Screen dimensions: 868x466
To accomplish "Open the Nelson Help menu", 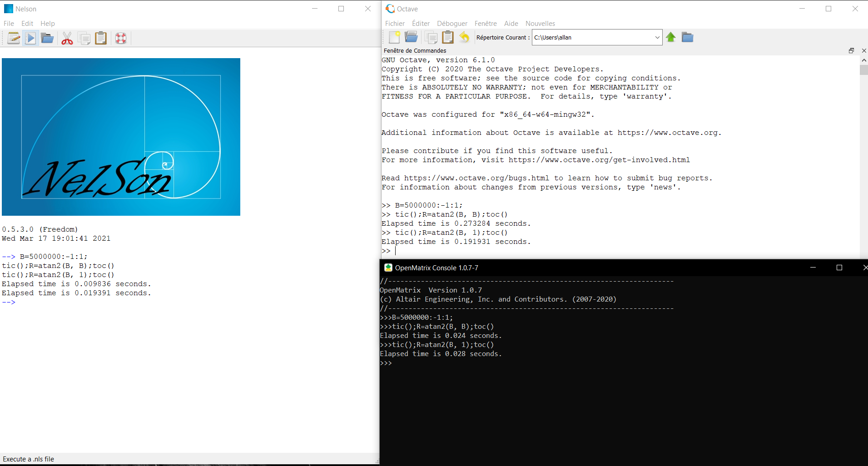I will click(x=48, y=24).
